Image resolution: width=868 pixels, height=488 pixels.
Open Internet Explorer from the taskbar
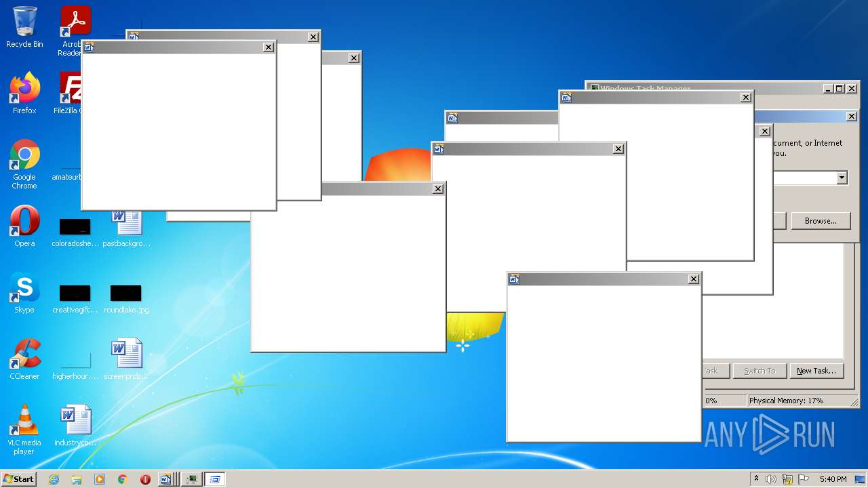[x=54, y=479]
